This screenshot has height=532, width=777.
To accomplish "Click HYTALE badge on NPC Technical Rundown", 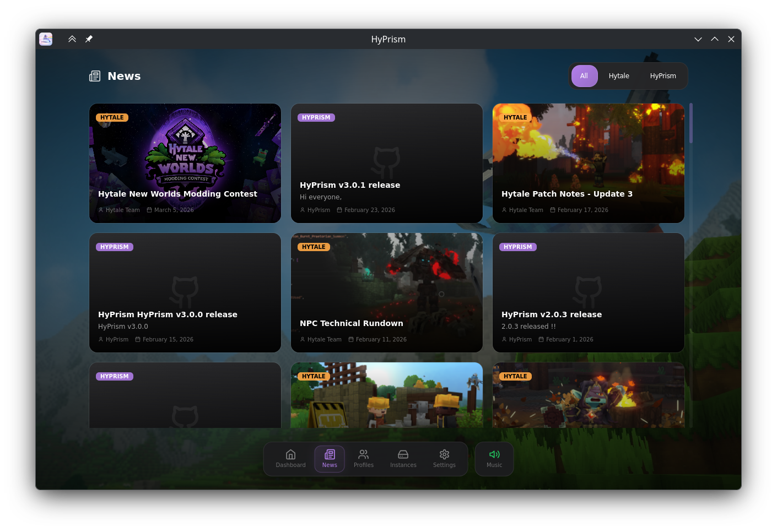I will (314, 247).
